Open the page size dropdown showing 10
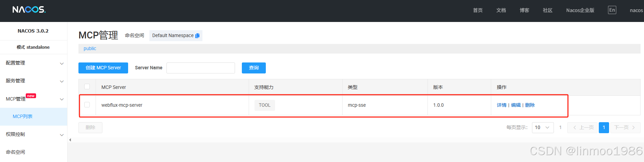The image size is (644, 162). tap(543, 127)
